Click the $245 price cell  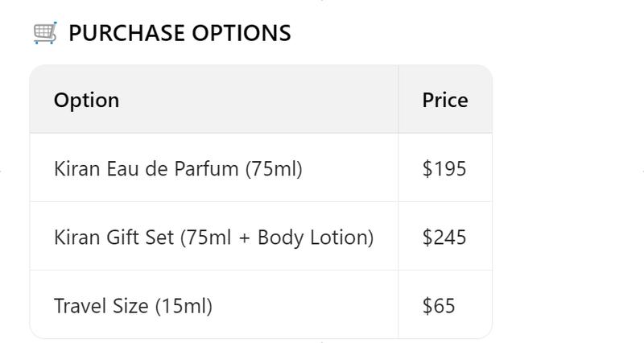[x=444, y=238]
